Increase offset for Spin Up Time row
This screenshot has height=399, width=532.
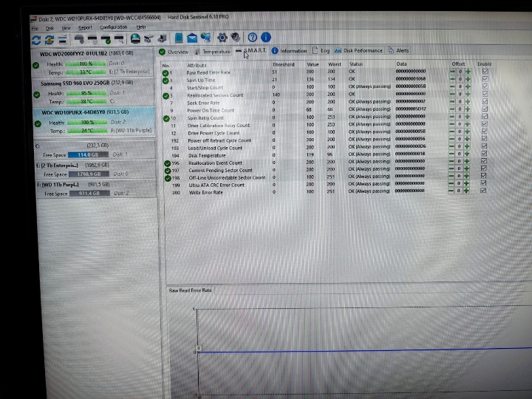pos(468,79)
